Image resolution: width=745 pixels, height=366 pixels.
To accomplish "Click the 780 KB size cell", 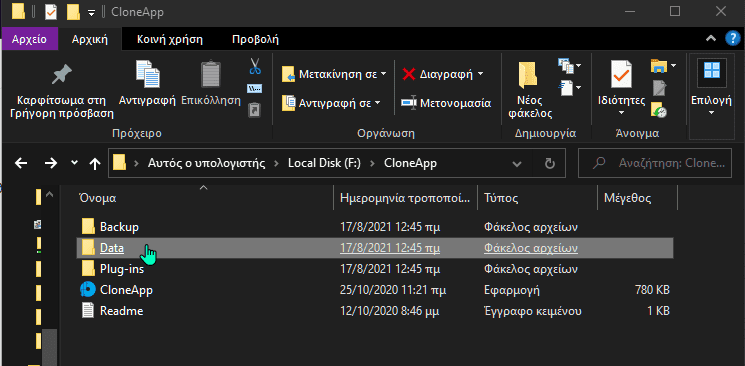I will [x=652, y=289].
